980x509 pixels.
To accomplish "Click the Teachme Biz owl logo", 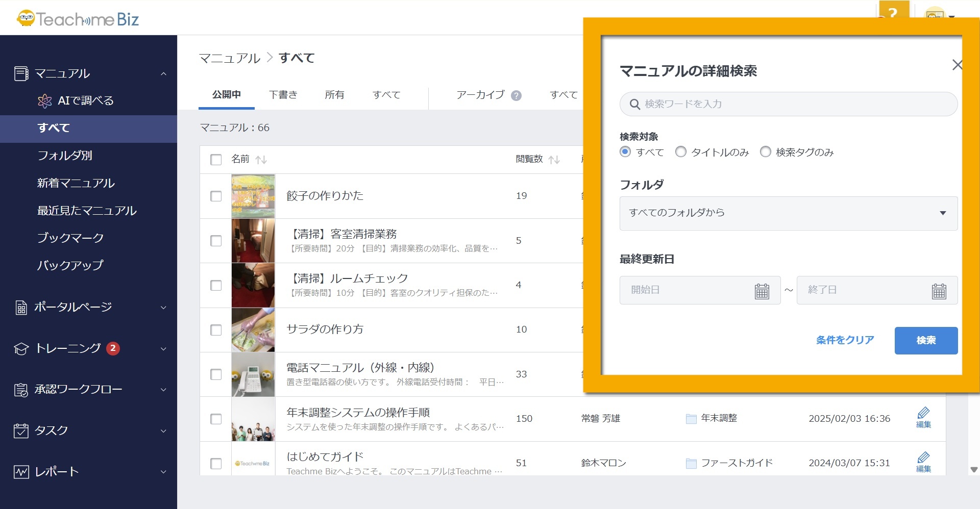I will 26,19.
